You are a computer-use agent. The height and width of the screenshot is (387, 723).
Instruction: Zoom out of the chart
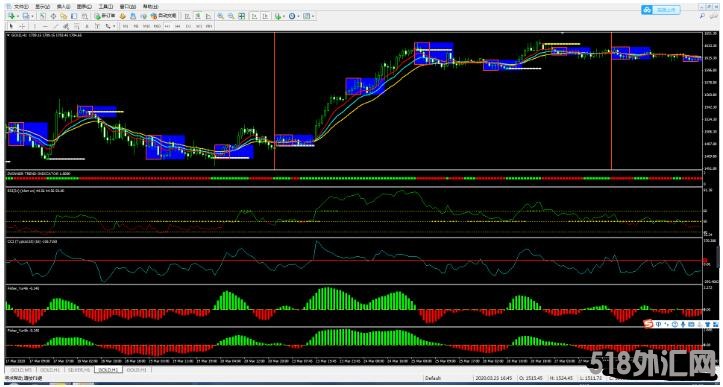pyautogui.click(x=231, y=16)
